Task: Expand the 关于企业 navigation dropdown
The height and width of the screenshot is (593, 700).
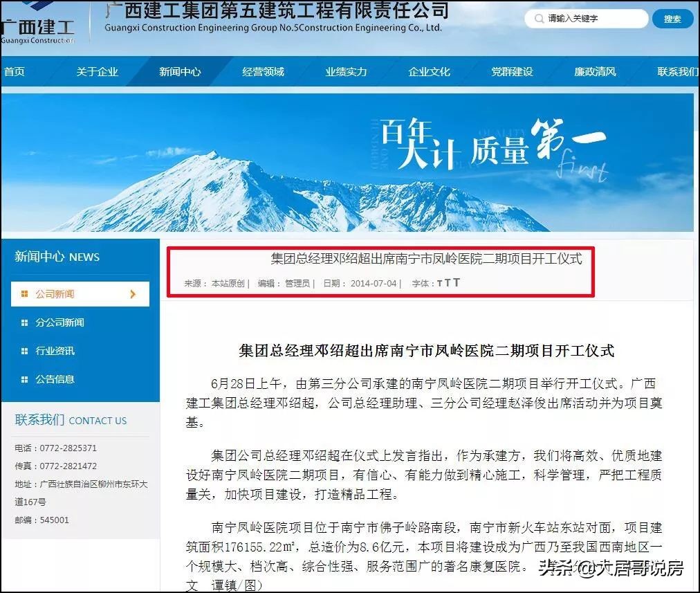Action: click(x=97, y=71)
